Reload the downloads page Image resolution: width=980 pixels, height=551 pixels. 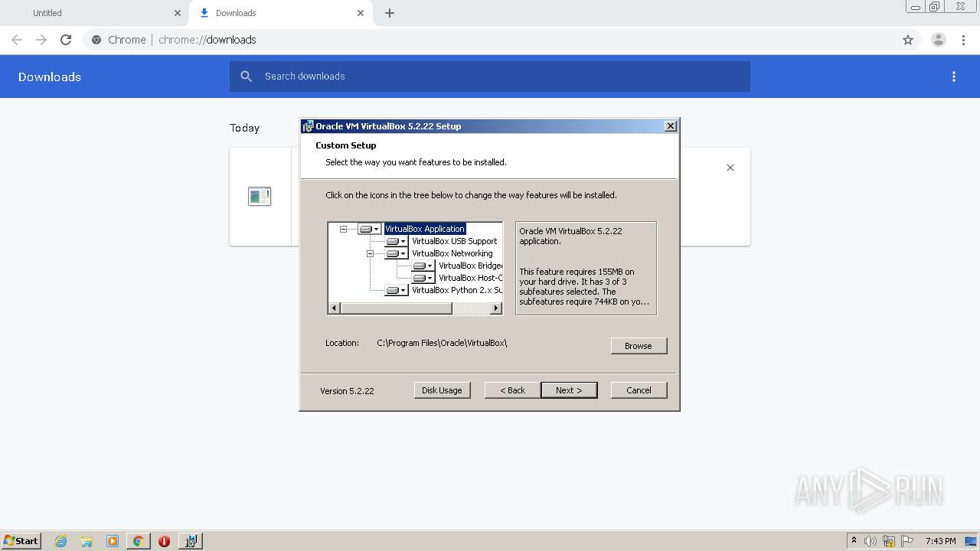pos(66,40)
